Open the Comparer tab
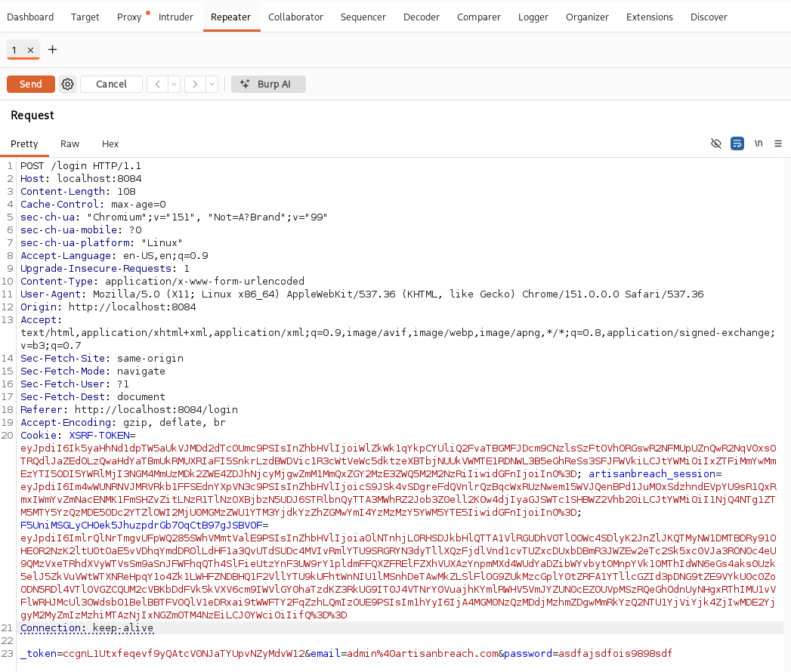The image size is (791, 672). pyautogui.click(x=479, y=17)
